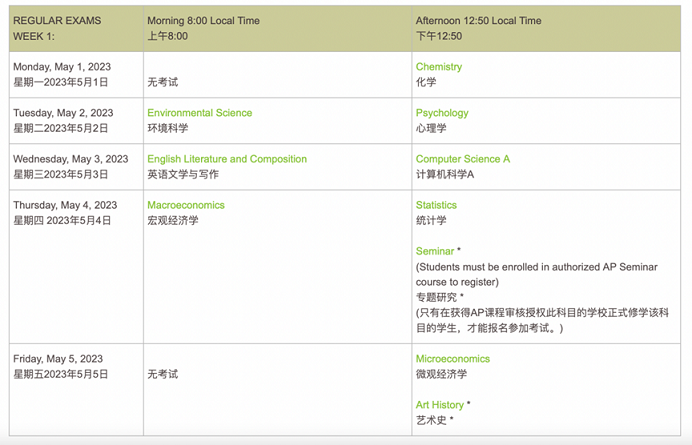This screenshot has width=692, height=445.
Task: Select the '星期一2023年5月1日' text
Action: (60, 82)
